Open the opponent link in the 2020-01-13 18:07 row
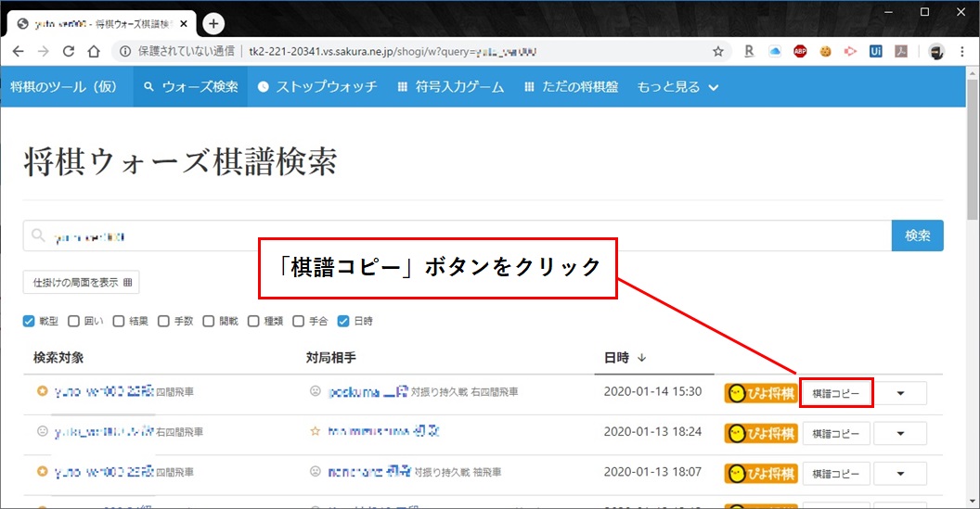 [x=369, y=472]
